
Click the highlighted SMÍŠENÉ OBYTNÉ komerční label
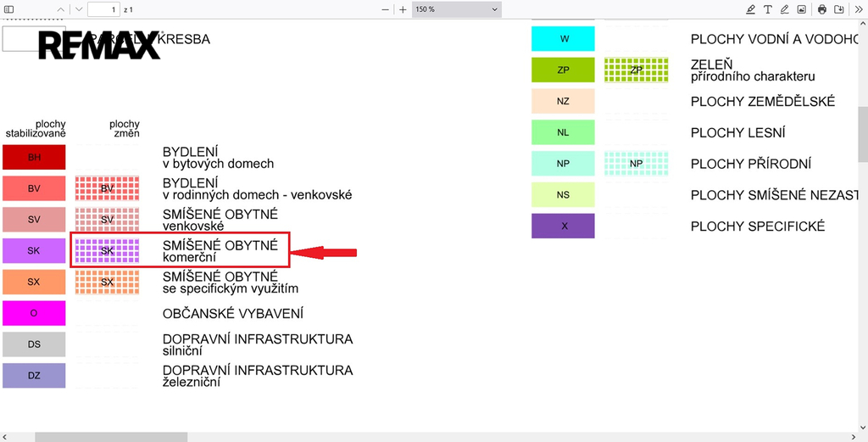click(x=220, y=250)
